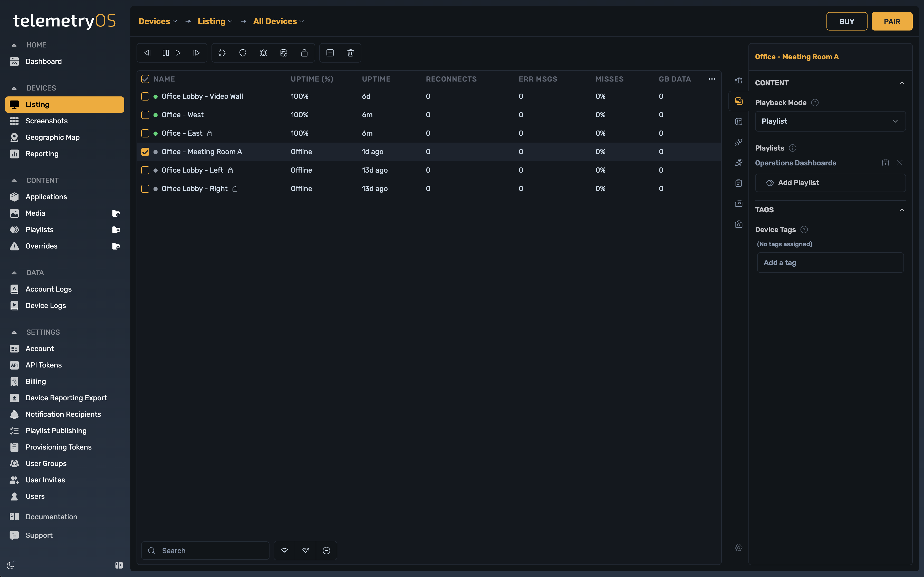
Task: Restart the device using the circular arrows icon
Action: 222,53
